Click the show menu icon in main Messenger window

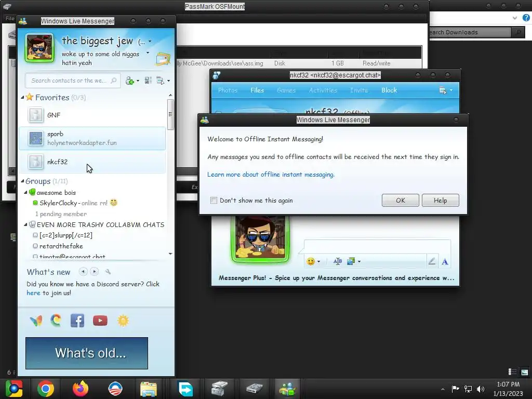point(160,81)
